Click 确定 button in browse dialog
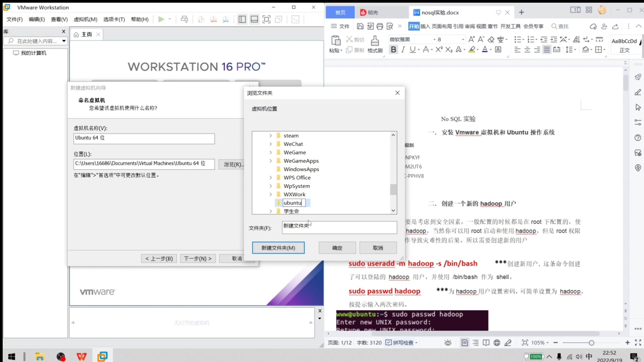The width and height of the screenshot is (644, 362). [337, 248]
